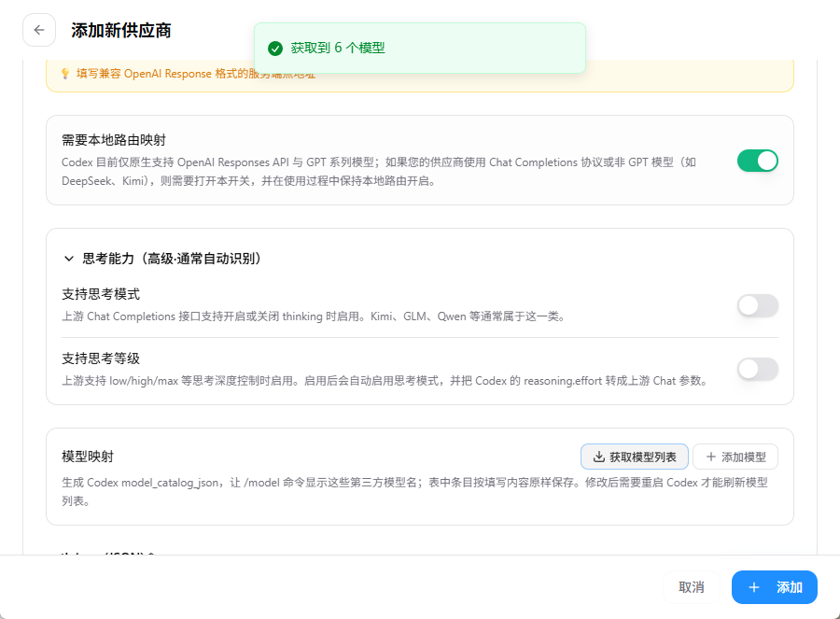Click the blue 添加 button label
Image resolution: width=840 pixels, height=619 pixels.
[789, 587]
